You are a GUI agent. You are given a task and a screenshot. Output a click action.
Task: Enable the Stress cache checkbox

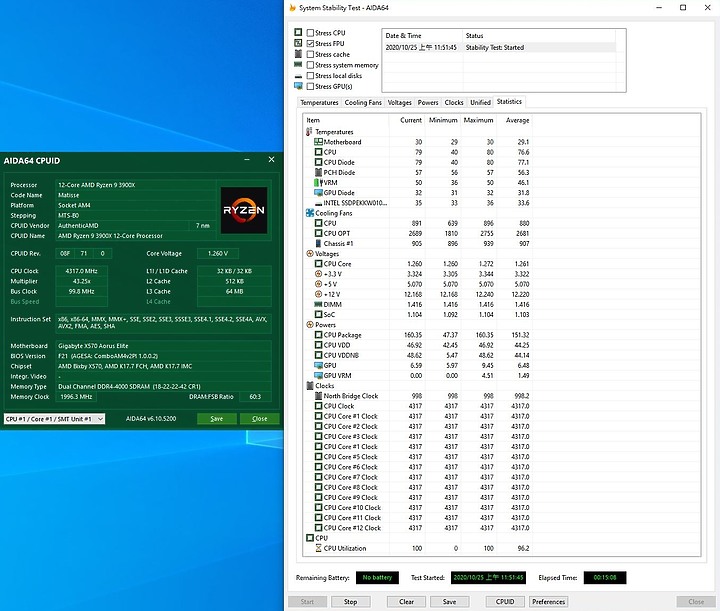310,54
